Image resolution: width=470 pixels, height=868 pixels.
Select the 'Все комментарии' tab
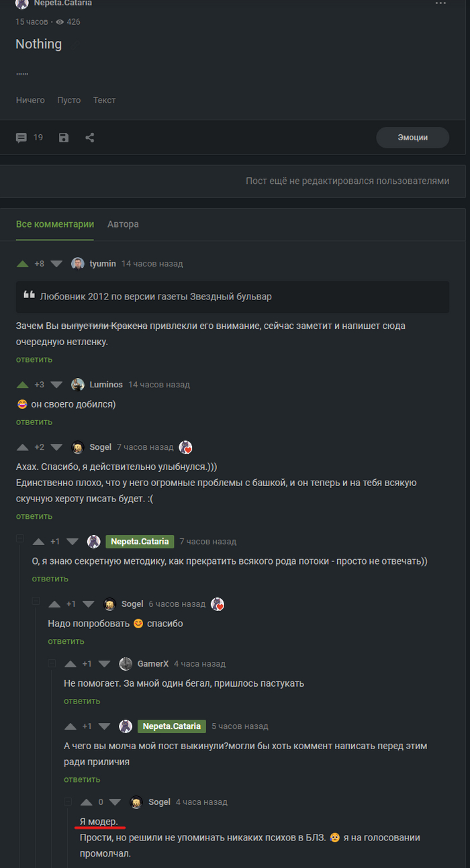click(55, 224)
